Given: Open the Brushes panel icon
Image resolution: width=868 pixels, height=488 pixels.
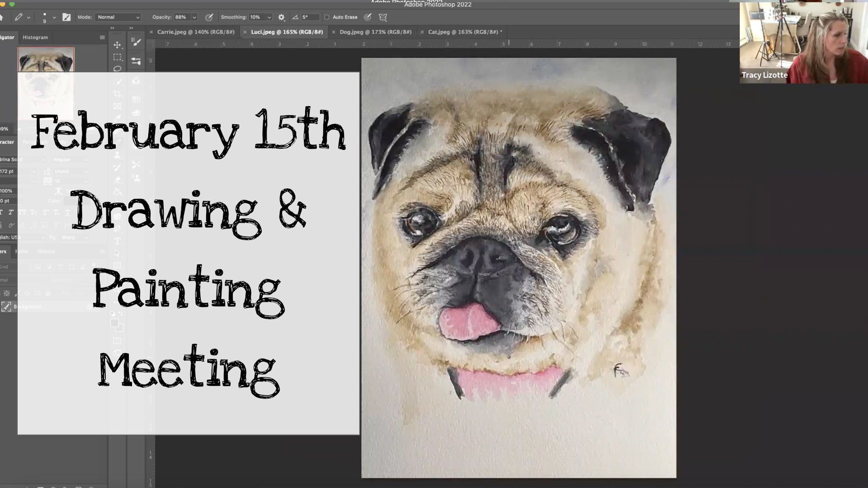Looking at the screenshot, I should coord(136,42).
